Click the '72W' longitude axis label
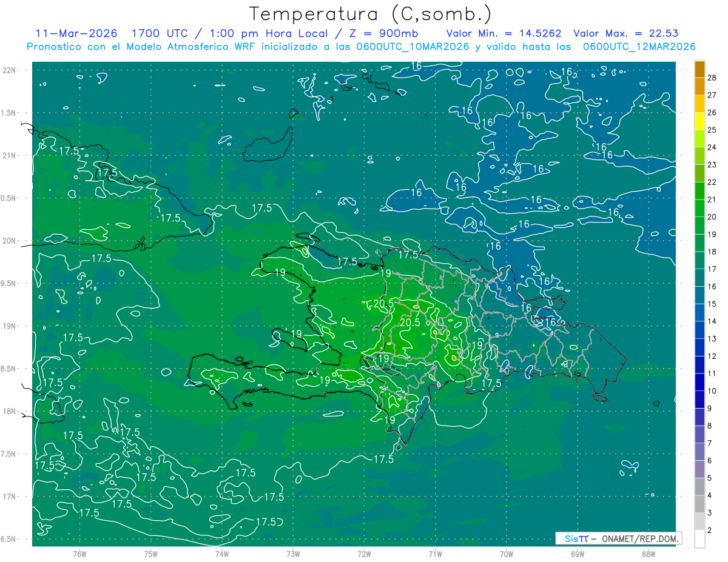This screenshot has width=728, height=562. tap(364, 554)
